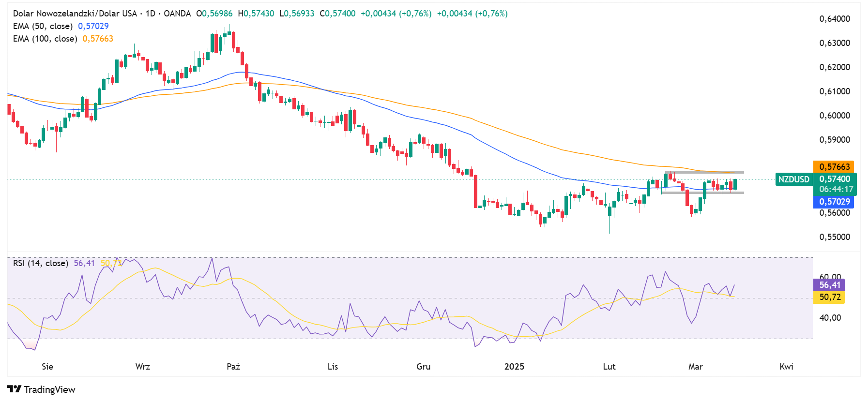Click the close price value C0,57400

coord(337,14)
